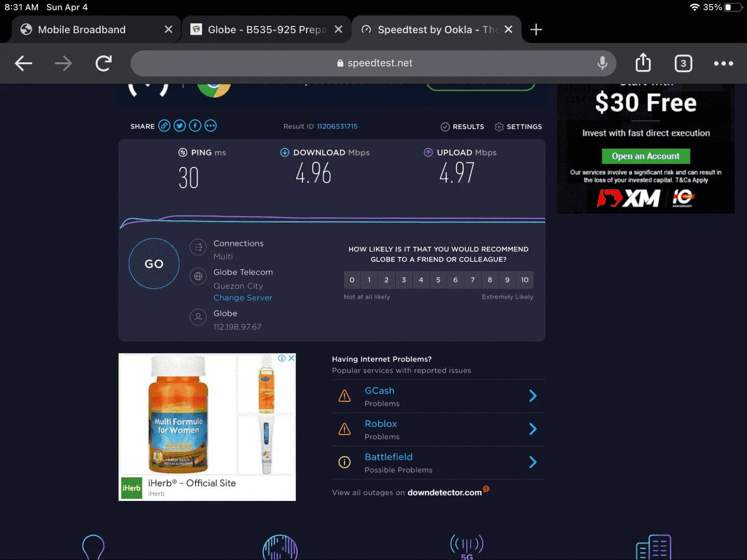This screenshot has height=560, width=747.
Task: Open Result ID 11206531715 link
Action: point(337,127)
